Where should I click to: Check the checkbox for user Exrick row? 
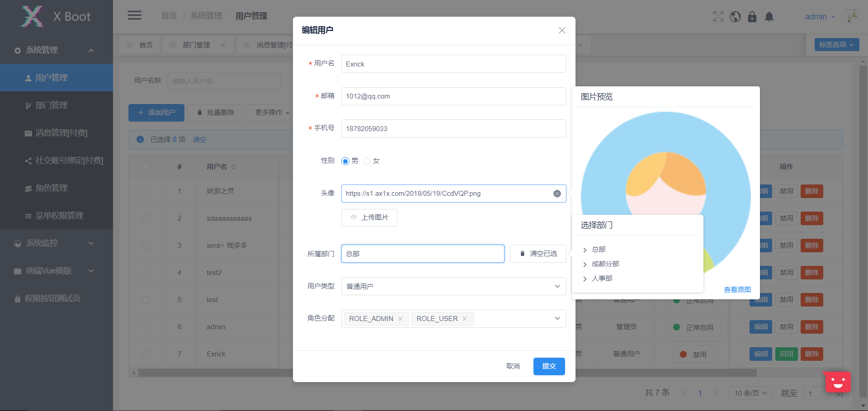tap(145, 354)
